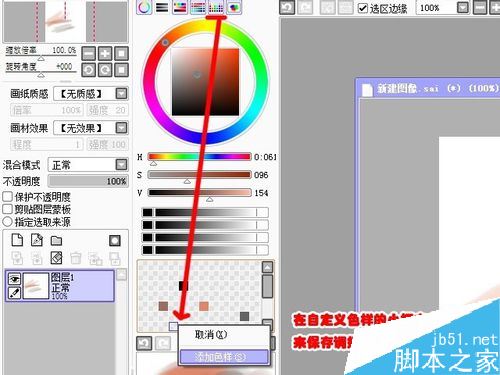Select the 图层1 layer name
The image size is (500, 375).
click(62, 277)
